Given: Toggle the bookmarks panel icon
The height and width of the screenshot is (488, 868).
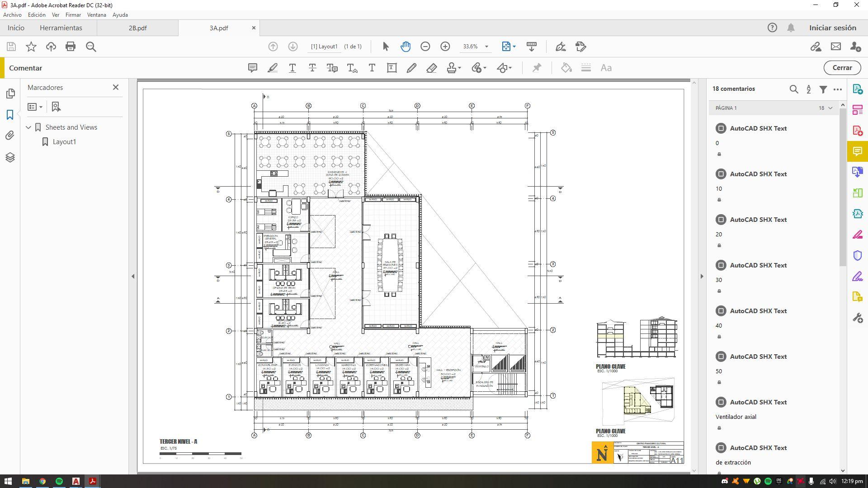Looking at the screenshot, I should click(10, 115).
